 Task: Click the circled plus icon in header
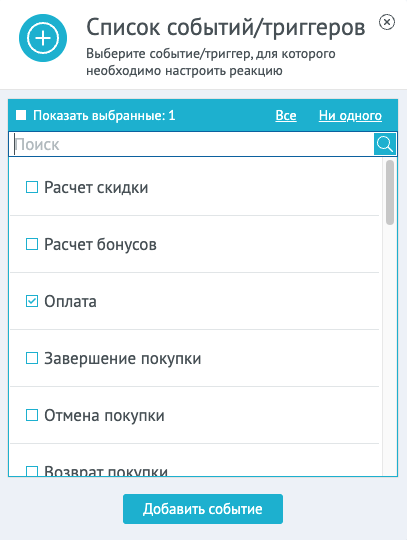pos(43,38)
